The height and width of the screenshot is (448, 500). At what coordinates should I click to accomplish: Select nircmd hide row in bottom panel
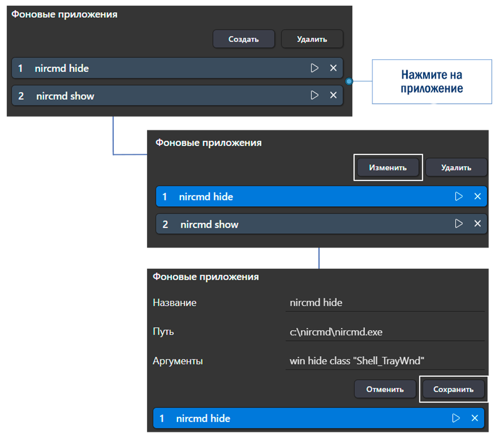coord(319,418)
